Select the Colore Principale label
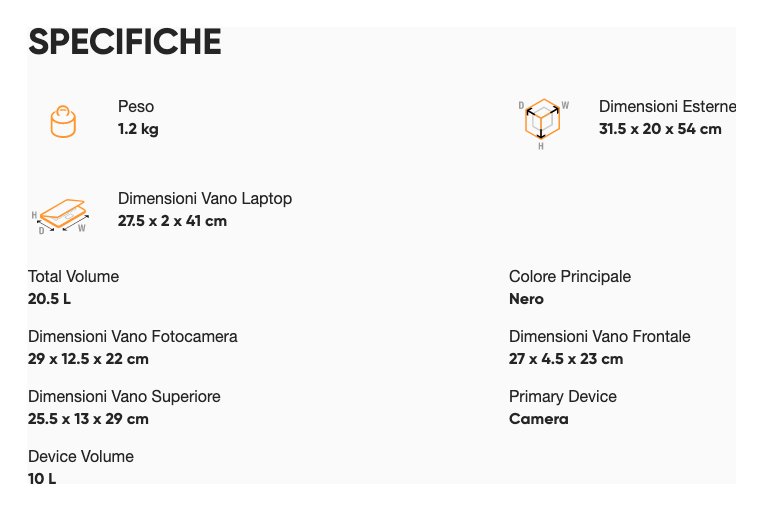The height and width of the screenshot is (511, 763). tap(570, 277)
